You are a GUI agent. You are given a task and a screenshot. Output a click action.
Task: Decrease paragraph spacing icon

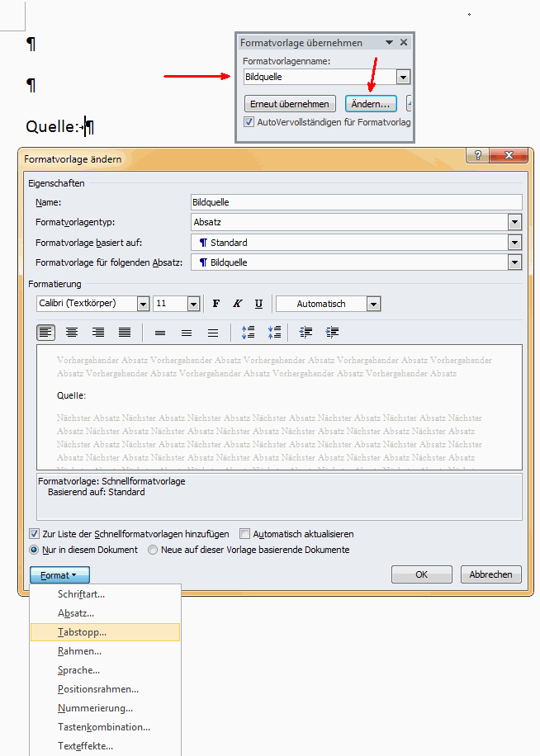(x=274, y=333)
